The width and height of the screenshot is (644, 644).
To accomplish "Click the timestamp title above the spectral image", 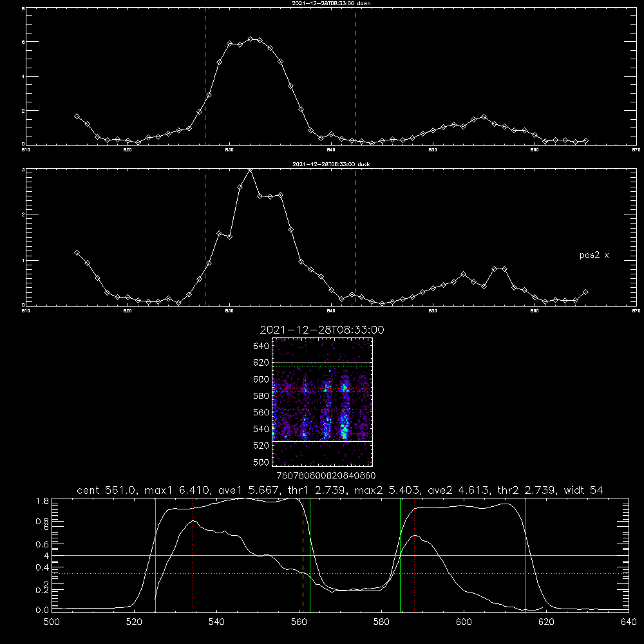I will (x=322, y=330).
